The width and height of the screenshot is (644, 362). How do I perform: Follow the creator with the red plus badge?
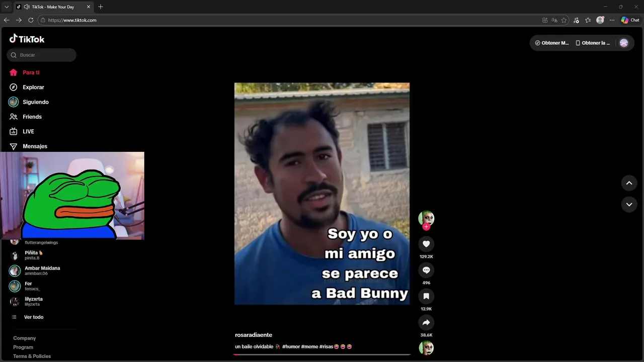click(x=426, y=227)
